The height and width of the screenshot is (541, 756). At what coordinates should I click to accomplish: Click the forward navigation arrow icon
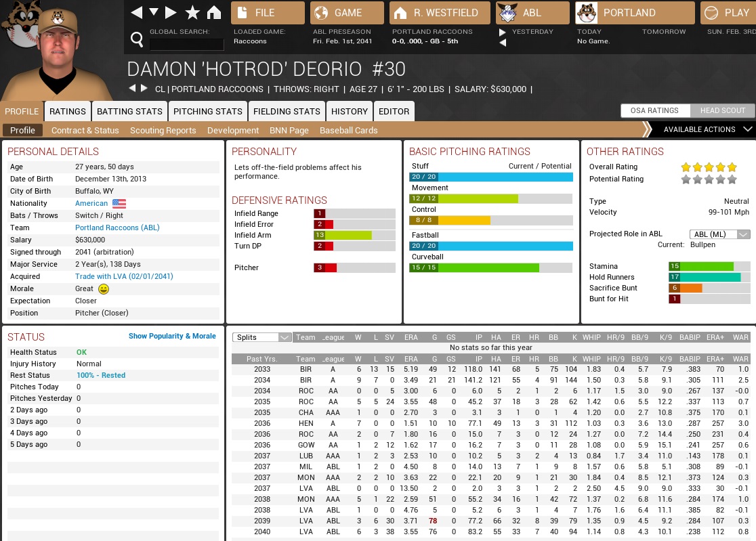click(x=171, y=13)
